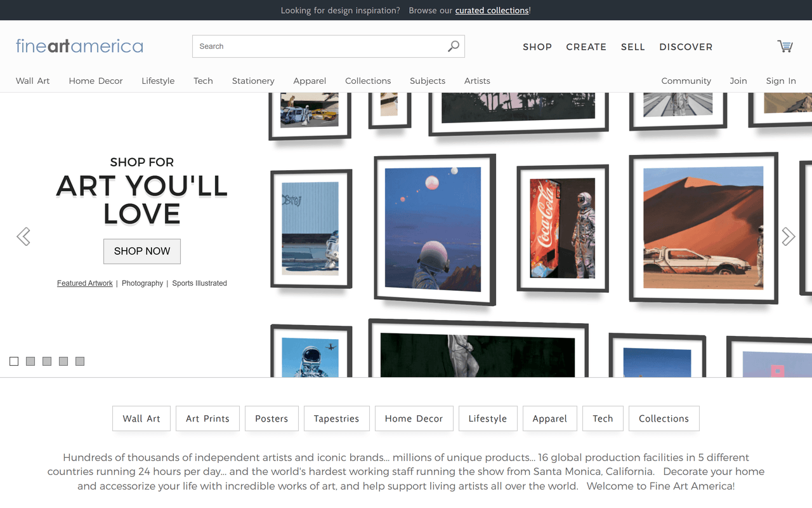Select the third carousel indicator square
The image size is (812, 508).
[x=47, y=361]
